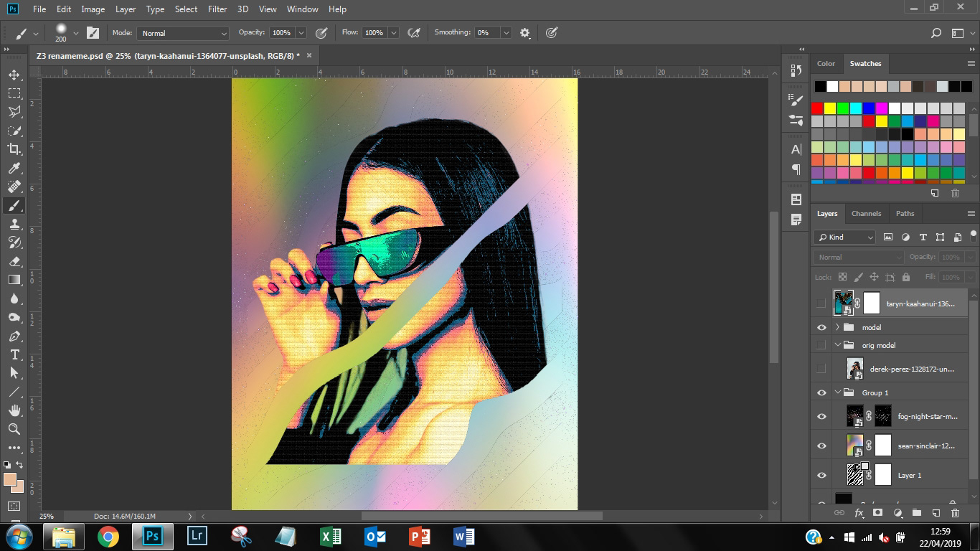
Task: Expand the model group
Action: click(837, 327)
